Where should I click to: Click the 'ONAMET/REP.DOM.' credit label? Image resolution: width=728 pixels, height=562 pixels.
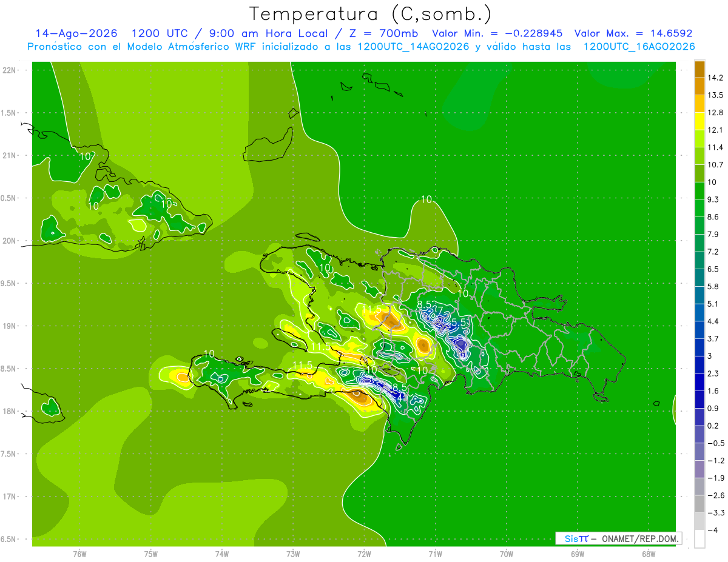pyautogui.click(x=641, y=538)
